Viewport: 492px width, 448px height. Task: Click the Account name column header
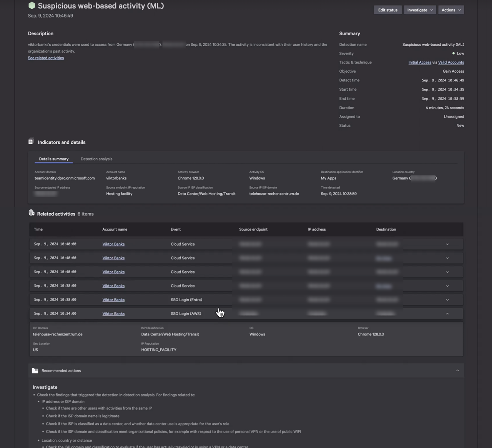click(x=115, y=229)
